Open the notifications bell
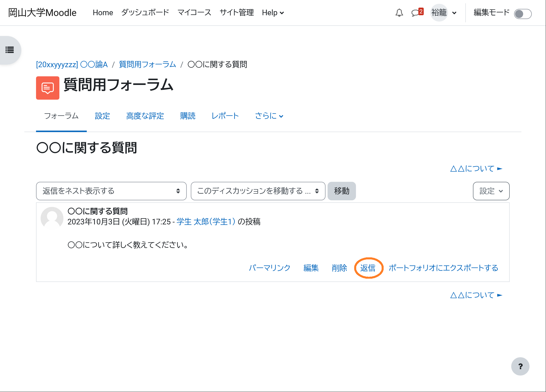 (399, 13)
